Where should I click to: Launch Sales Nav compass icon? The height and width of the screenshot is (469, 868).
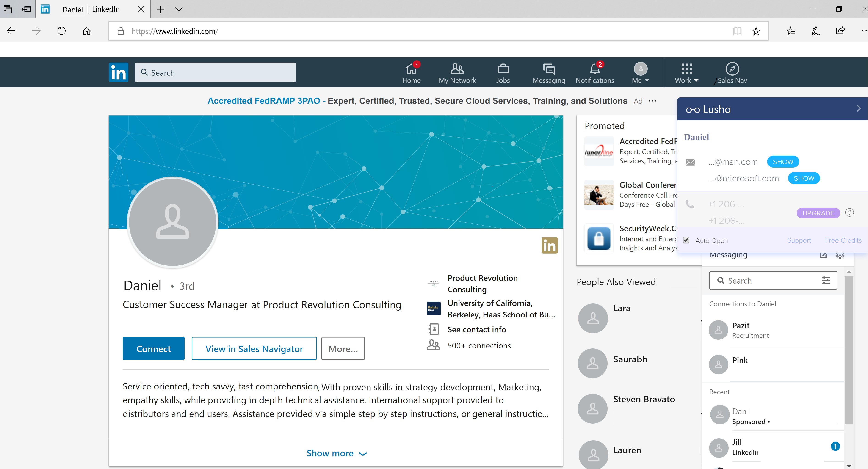click(x=732, y=69)
